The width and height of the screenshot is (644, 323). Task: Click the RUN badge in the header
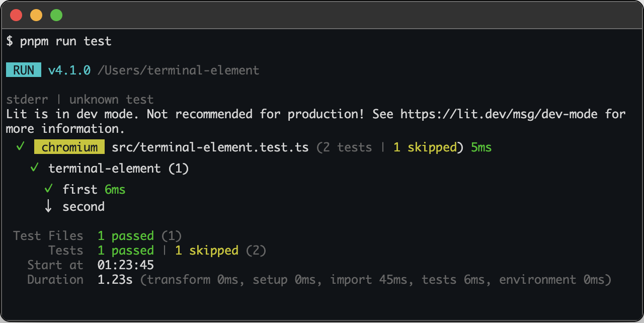point(23,70)
